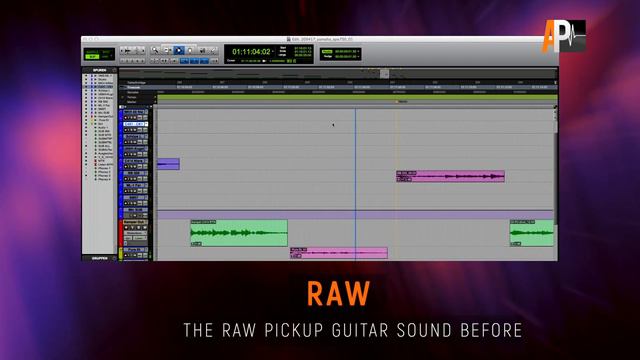Select the highlighted second track name

pos(135,124)
